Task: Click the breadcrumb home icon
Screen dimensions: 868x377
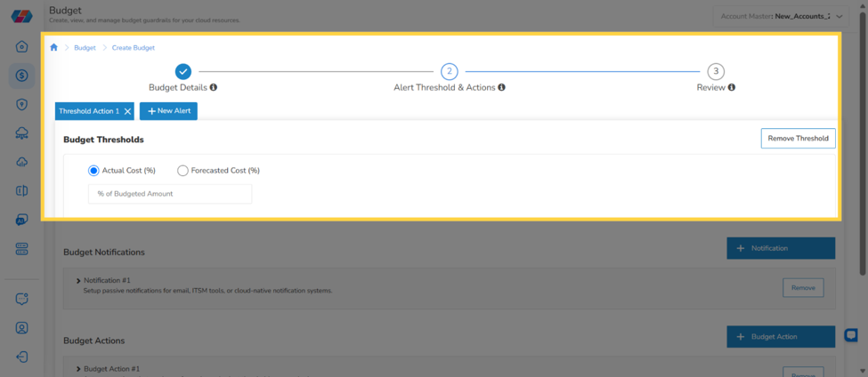Action: [x=53, y=47]
